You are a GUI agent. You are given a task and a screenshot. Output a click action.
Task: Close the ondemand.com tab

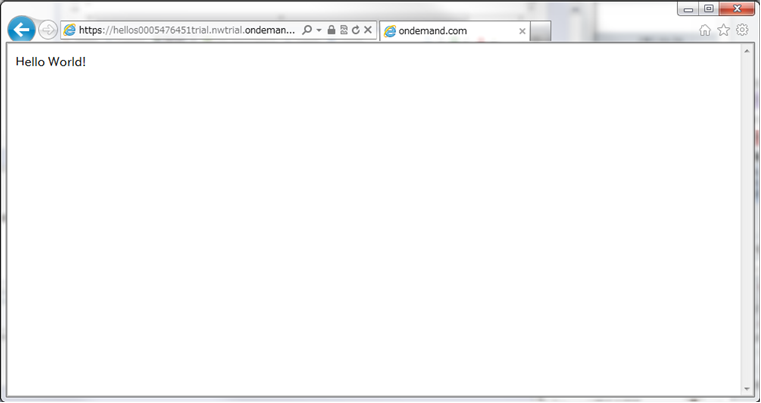522,32
